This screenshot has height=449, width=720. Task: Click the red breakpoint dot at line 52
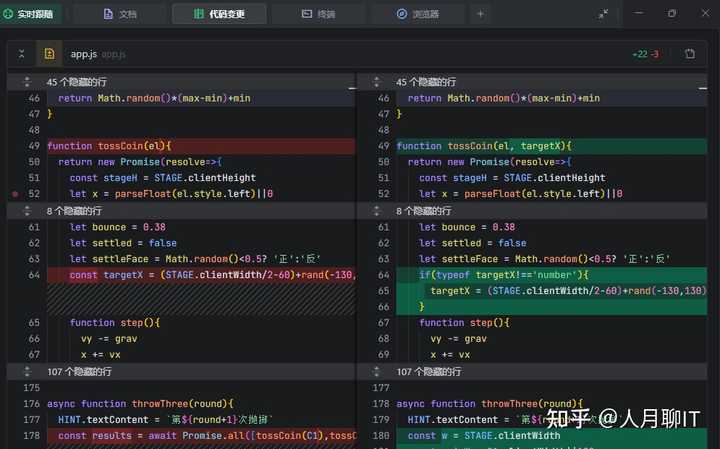(x=15, y=194)
